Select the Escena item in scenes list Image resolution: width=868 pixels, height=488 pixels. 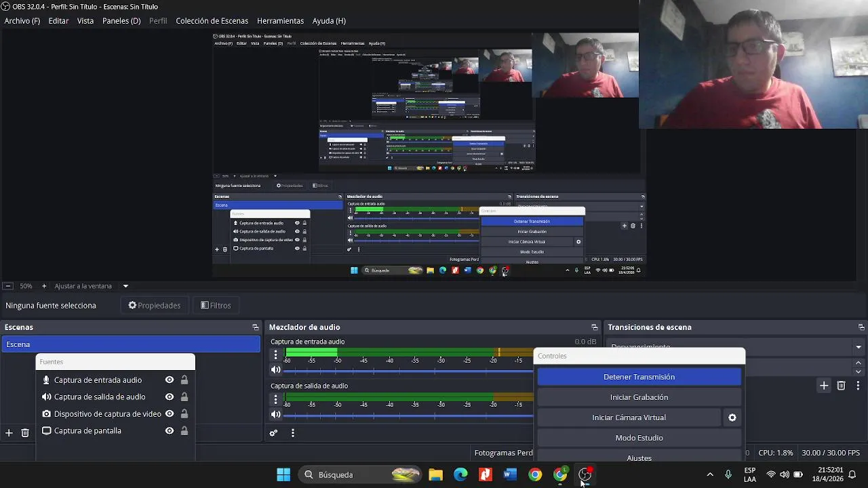(131, 344)
